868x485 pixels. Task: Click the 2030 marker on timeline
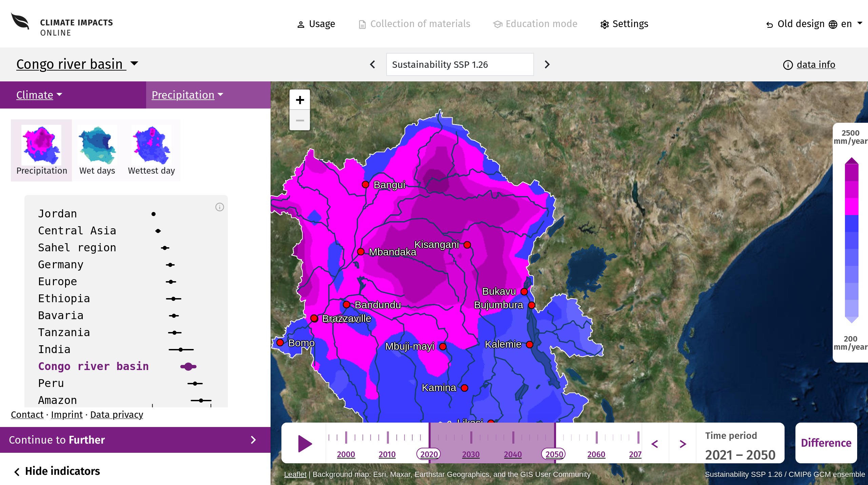(x=471, y=454)
